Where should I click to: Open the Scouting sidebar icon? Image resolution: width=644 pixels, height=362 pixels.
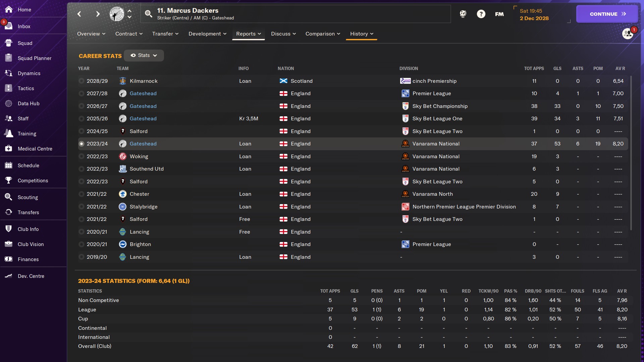(x=9, y=197)
